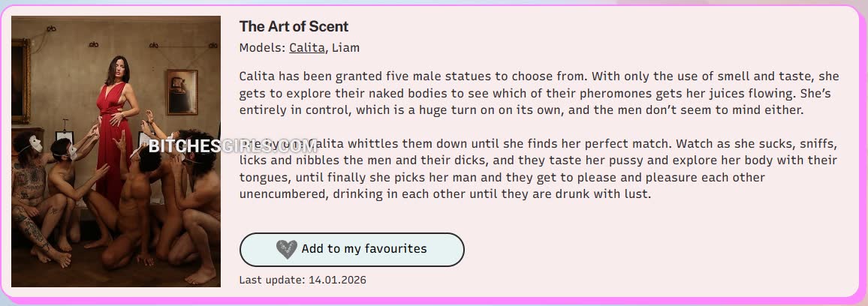Click the "The Art of Scent" title
This screenshot has width=868, height=306.
(x=294, y=26)
